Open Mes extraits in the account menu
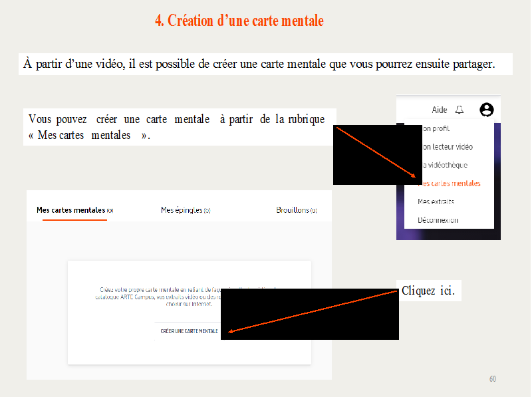 click(x=436, y=201)
